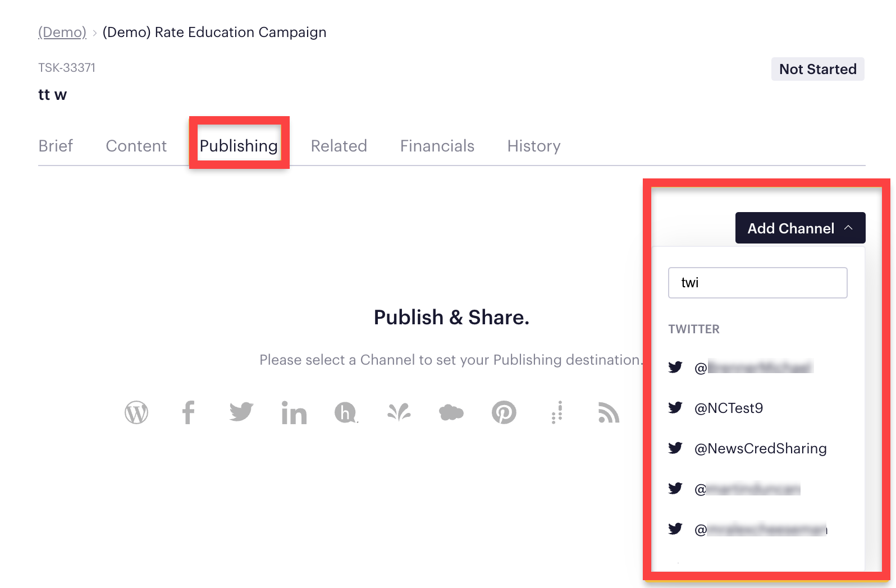Click the RSS feed icon

click(609, 413)
